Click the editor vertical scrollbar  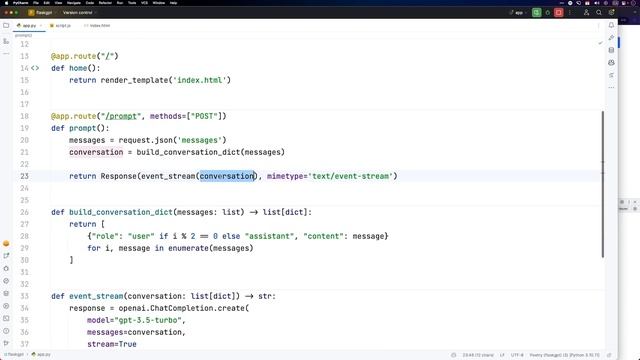tap(602, 184)
